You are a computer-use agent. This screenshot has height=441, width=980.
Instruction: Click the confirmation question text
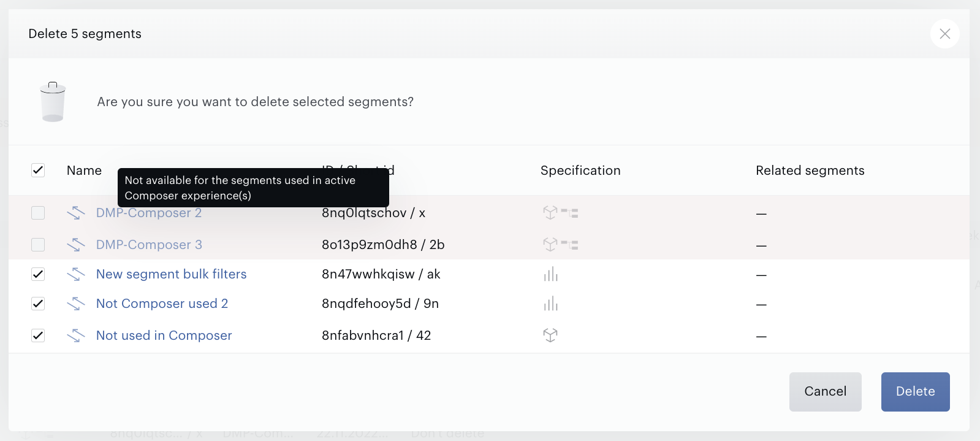255,102
